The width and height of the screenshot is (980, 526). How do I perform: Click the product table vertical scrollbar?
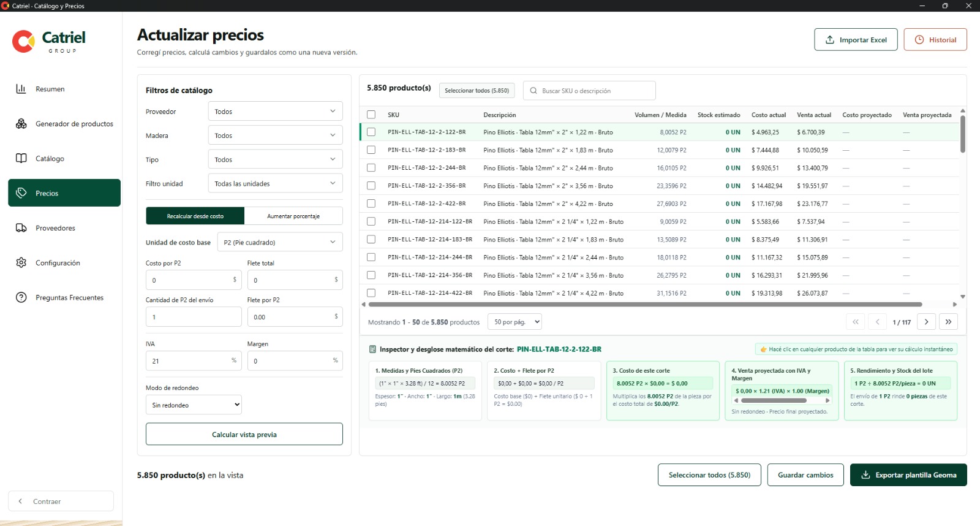point(963,134)
